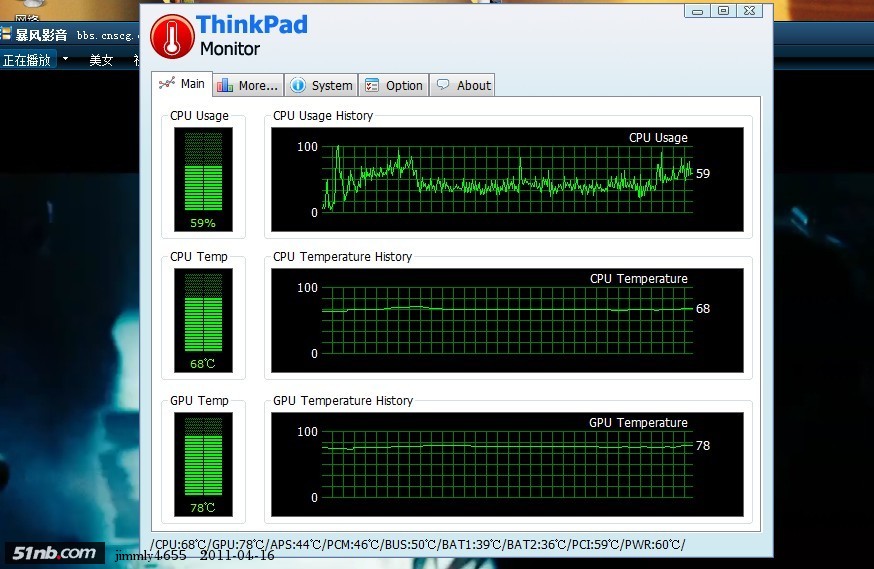The image size is (874, 569).
Task: Switch to the More... tab
Action: [x=248, y=85]
